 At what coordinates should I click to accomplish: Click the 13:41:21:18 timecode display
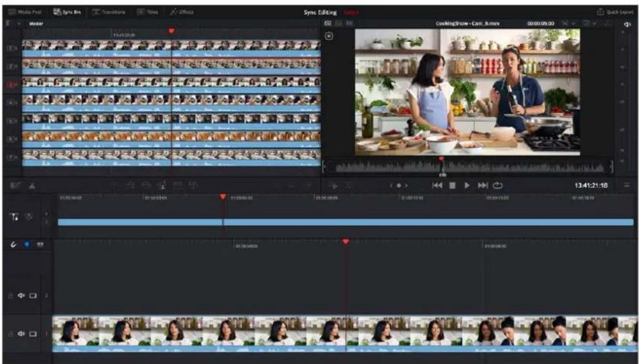591,186
